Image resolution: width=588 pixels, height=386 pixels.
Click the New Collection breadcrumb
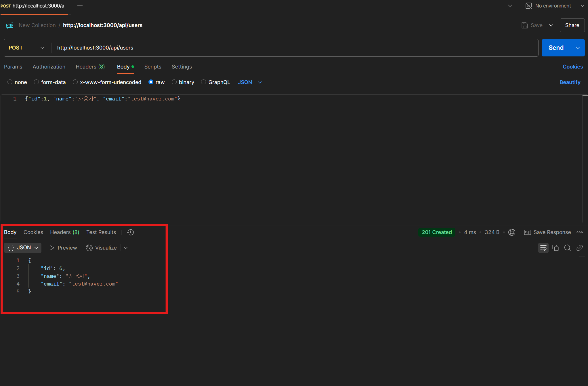(x=37, y=25)
